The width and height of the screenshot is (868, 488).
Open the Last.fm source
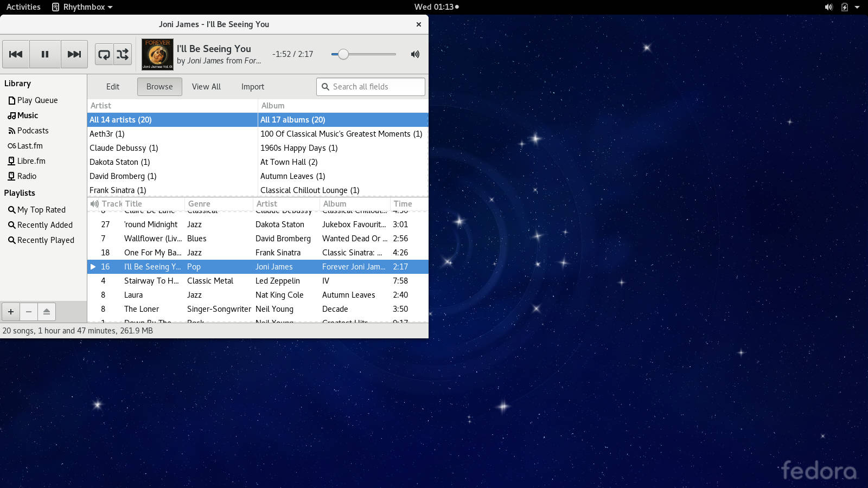point(25,146)
